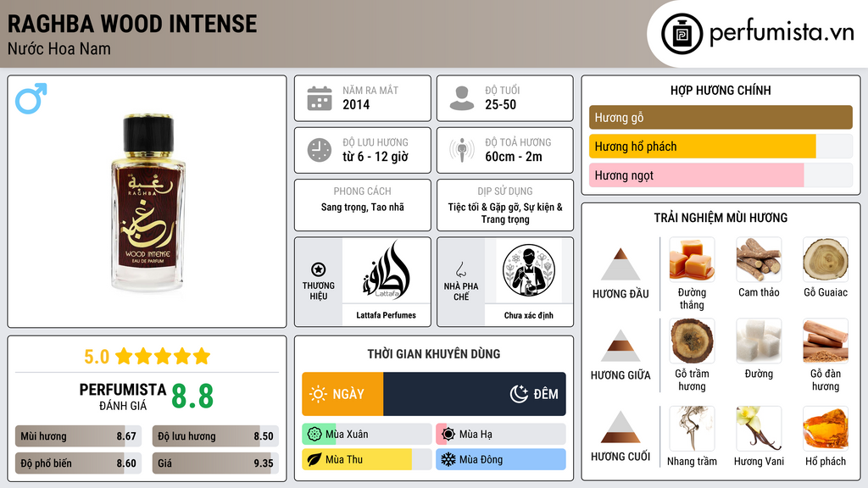Click the green 8.8 Perfumista score
This screenshot has width=868, height=488.
pyautogui.click(x=192, y=396)
